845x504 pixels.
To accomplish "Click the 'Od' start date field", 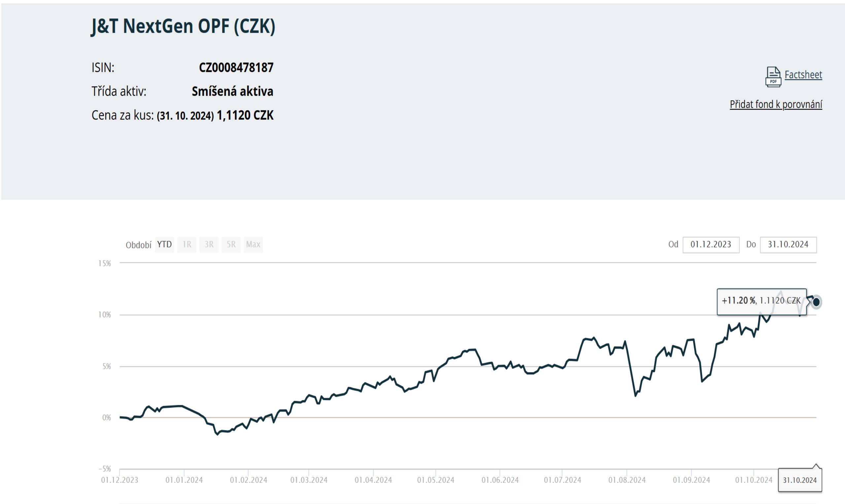I will [711, 244].
